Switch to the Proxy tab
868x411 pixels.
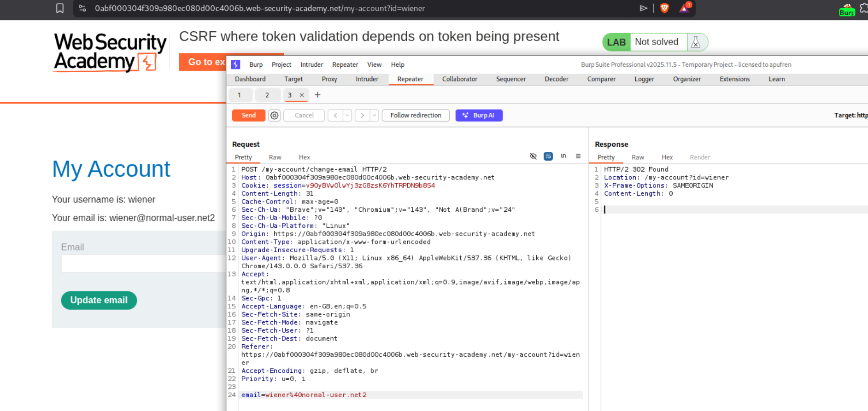[x=329, y=79]
